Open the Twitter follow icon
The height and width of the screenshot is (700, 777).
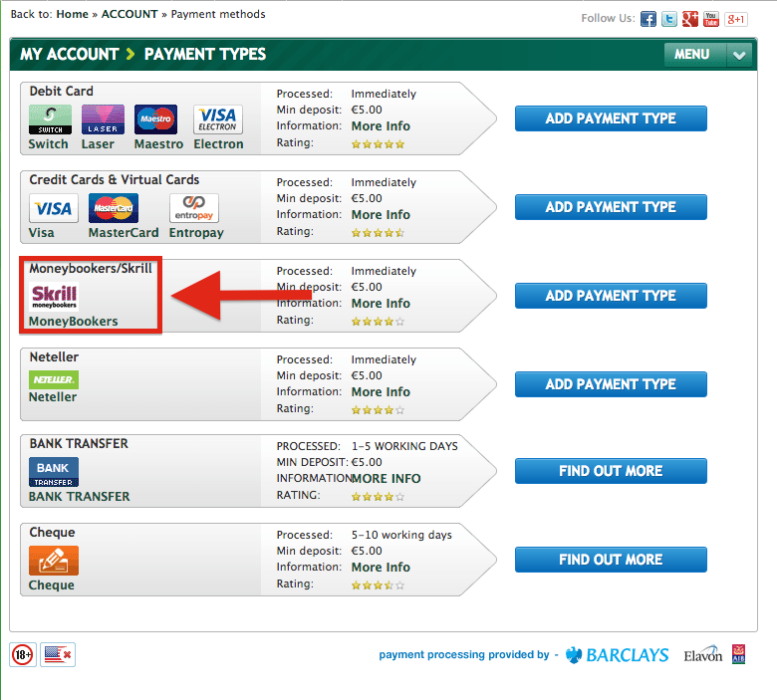(x=669, y=19)
